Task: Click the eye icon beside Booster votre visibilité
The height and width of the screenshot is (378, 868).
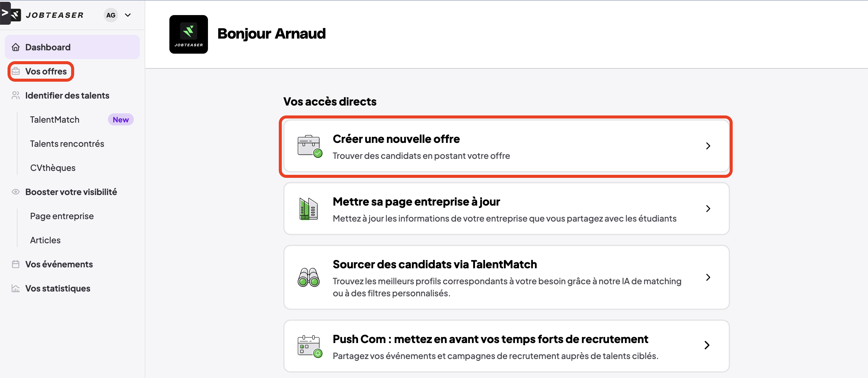Action: pyautogui.click(x=15, y=192)
